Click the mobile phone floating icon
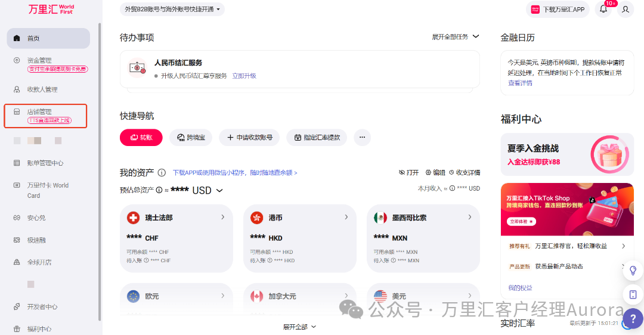The image size is (644, 335). coord(633,294)
